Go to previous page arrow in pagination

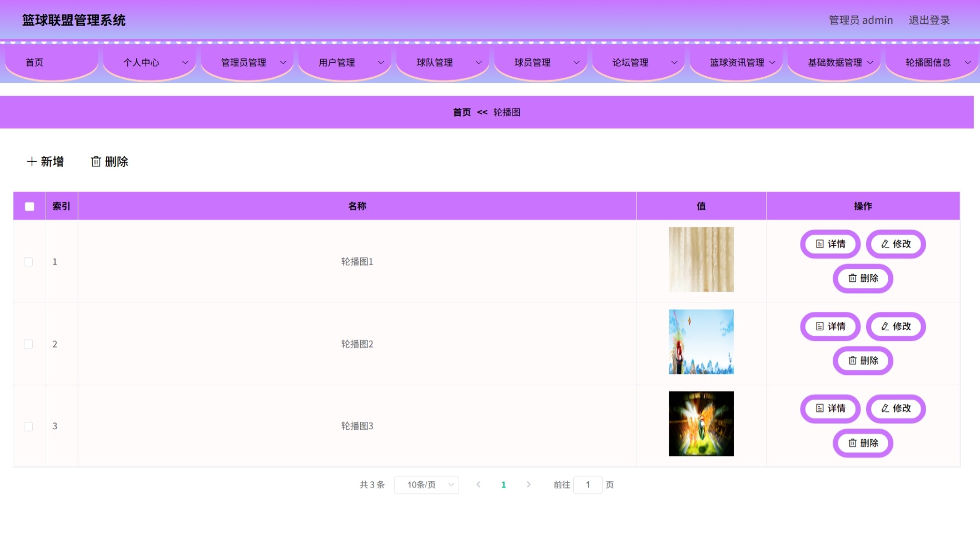pos(479,485)
